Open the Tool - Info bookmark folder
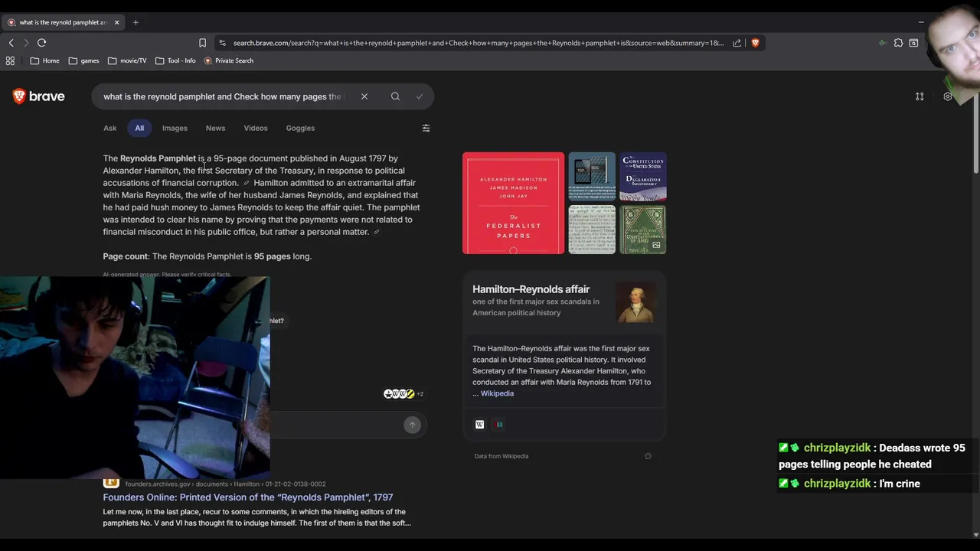 point(175,60)
